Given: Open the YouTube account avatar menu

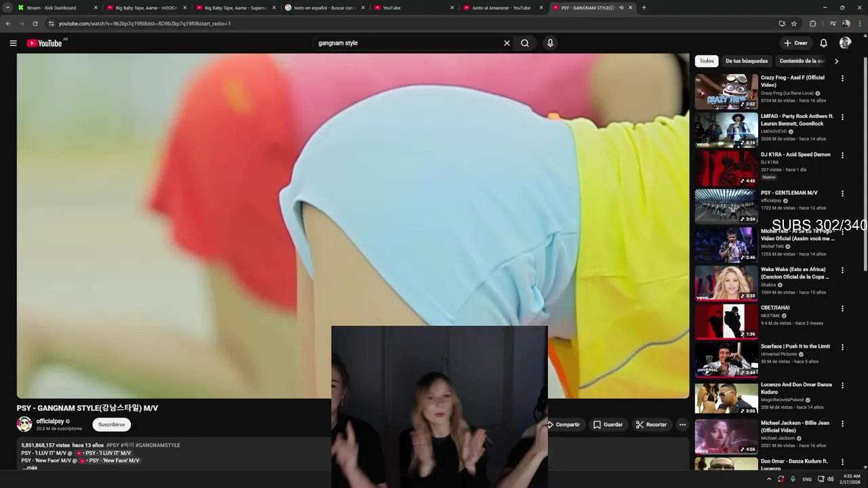Looking at the screenshot, I should 845,43.
